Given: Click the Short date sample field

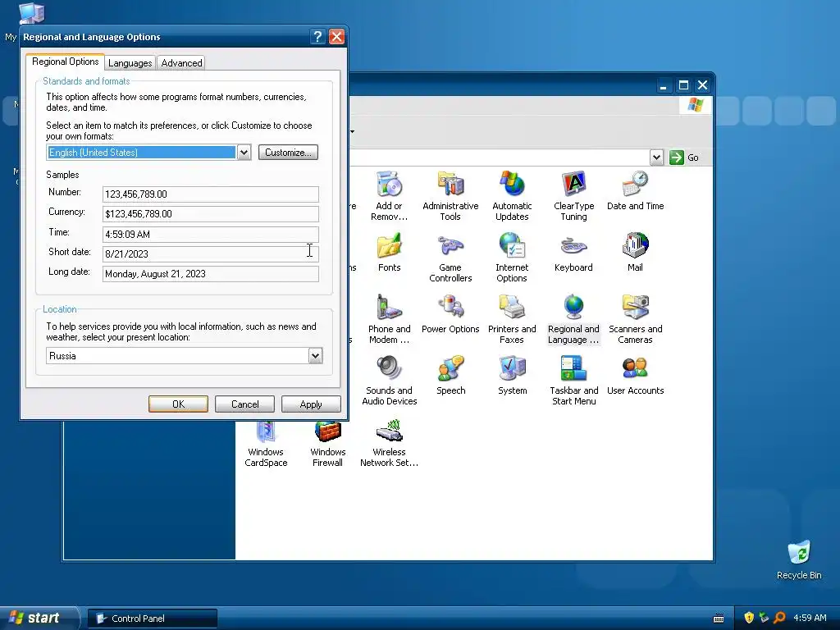Looking at the screenshot, I should pos(211,254).
